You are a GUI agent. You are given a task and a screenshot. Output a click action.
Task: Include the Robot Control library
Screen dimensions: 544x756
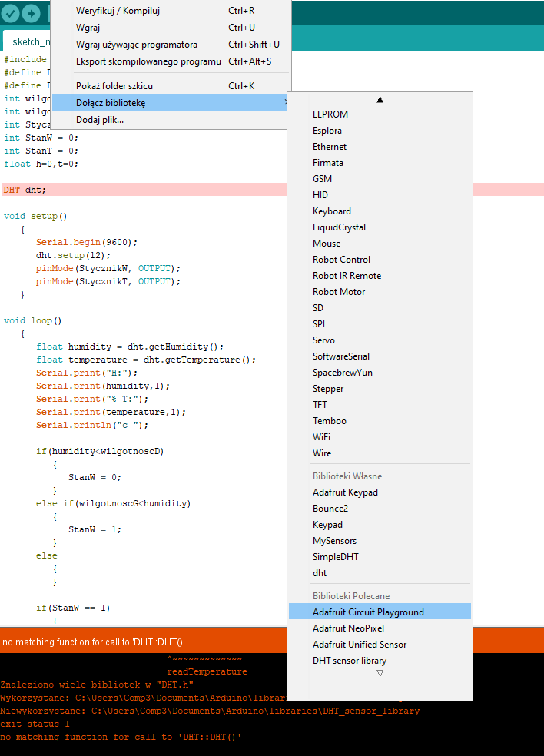(380, 260)
